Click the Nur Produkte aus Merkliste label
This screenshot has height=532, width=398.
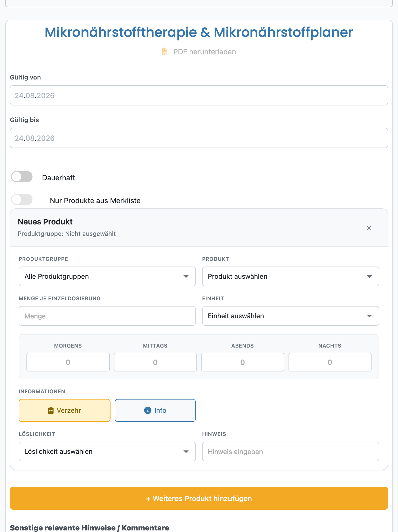pyautogui.click(x=95, y=201)
